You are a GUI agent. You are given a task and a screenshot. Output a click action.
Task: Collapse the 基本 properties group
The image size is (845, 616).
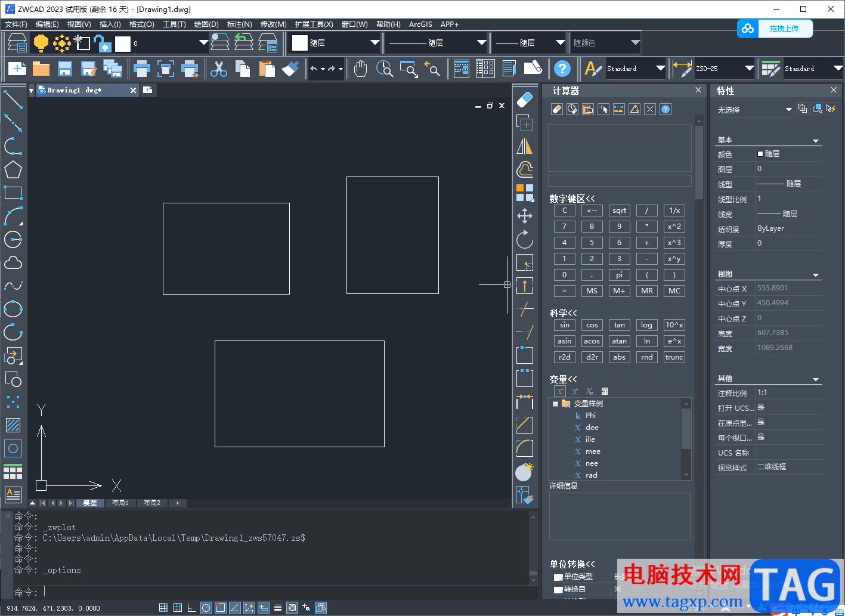tap(816, 141)
